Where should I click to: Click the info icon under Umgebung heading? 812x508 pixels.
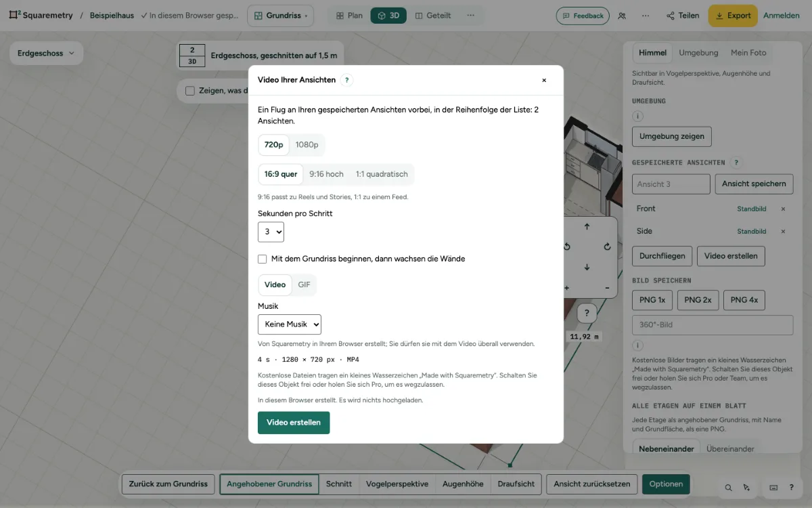[x=637, y=116]
